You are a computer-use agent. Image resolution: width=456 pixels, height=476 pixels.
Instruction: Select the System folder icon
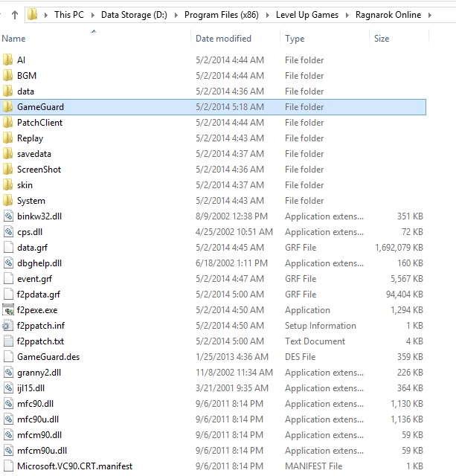click(8, 200)
